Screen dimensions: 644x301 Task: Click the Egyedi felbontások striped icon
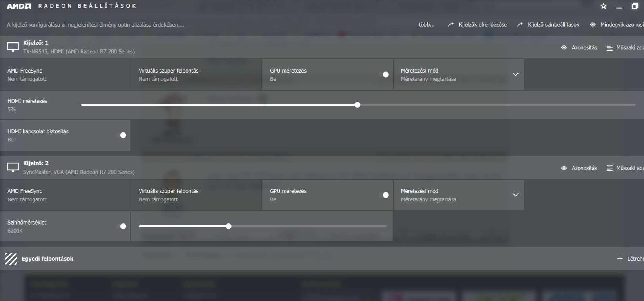point(11,259)
